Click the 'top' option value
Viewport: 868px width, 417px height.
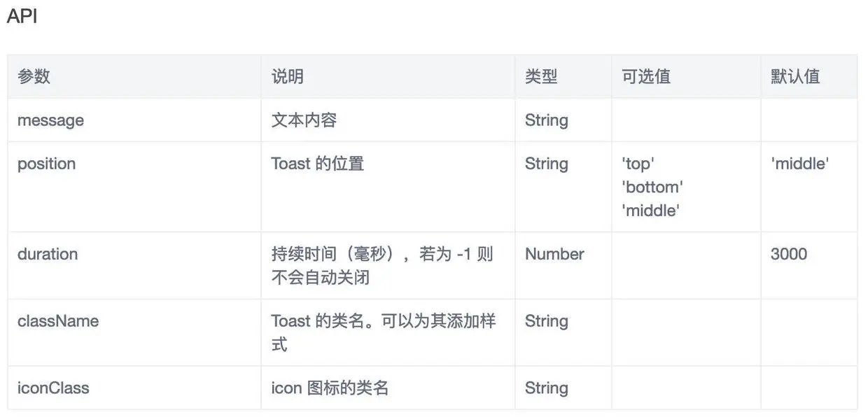(x=637, y=164)
